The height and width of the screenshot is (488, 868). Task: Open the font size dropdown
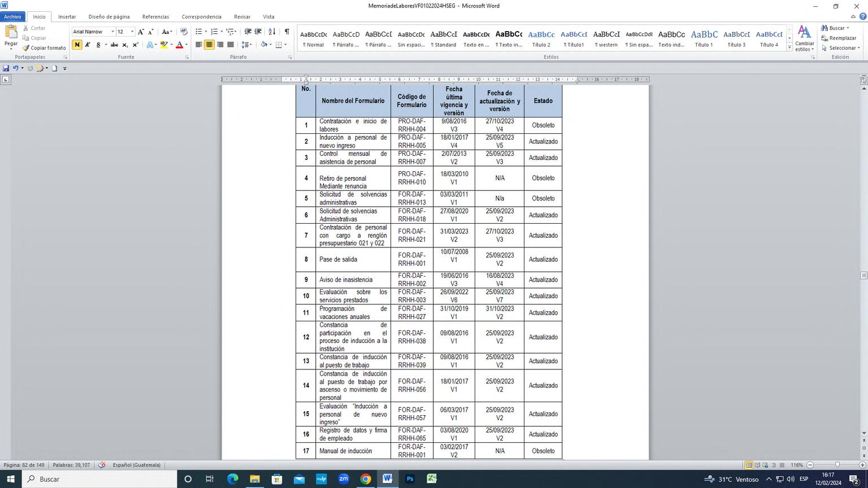tap(132, 32)
